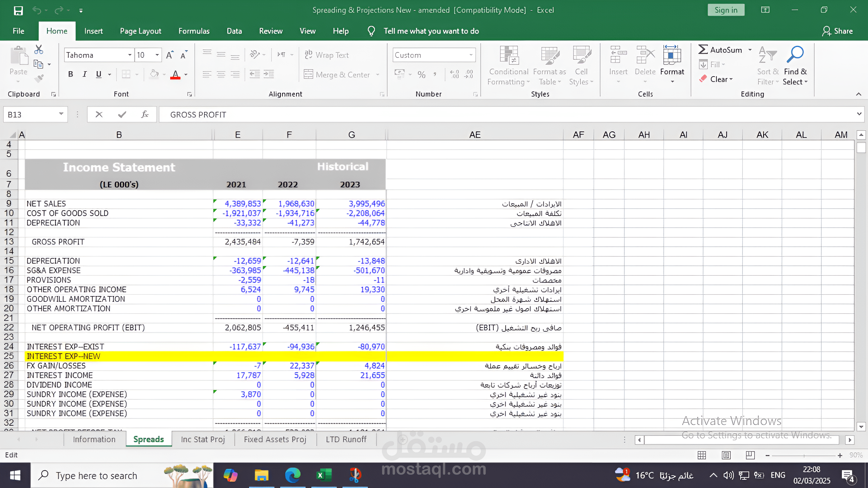Click the Sign in button

point(726,10)
